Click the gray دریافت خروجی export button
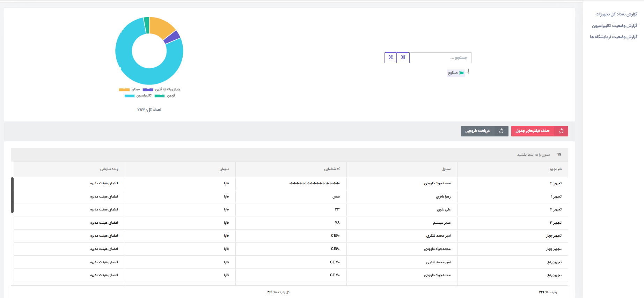Viewport: 644px width, 298px height. pyautogui.click(x=484, y=131)
